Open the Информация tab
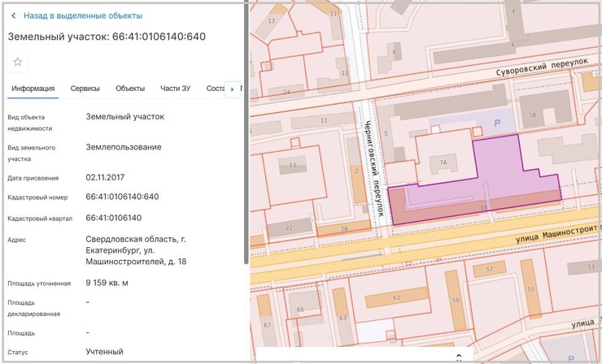This screenshot has height=364, width=602. tap(33, 89)
